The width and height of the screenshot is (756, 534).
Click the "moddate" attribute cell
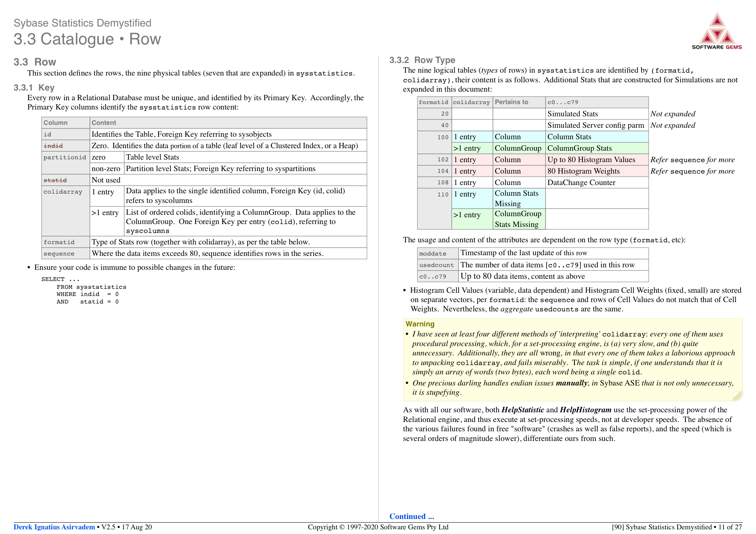[432, 253]
